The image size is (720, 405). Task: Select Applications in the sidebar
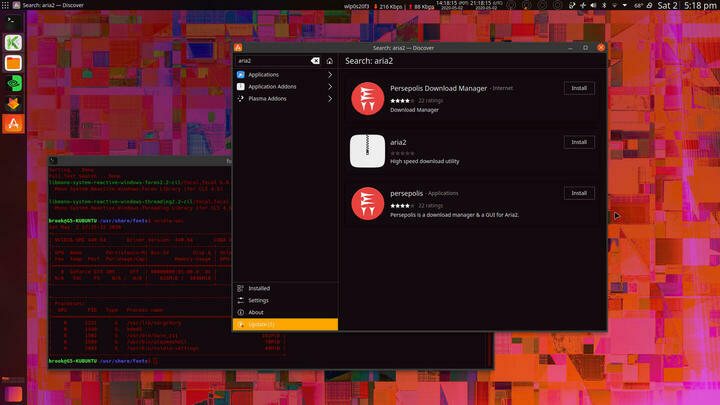pyautogui.click(x=285, y=74)
